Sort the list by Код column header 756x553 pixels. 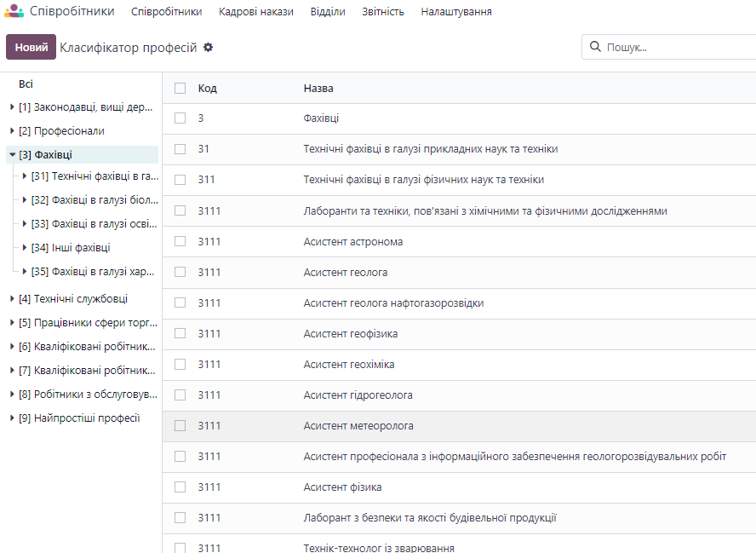point(208,89)
